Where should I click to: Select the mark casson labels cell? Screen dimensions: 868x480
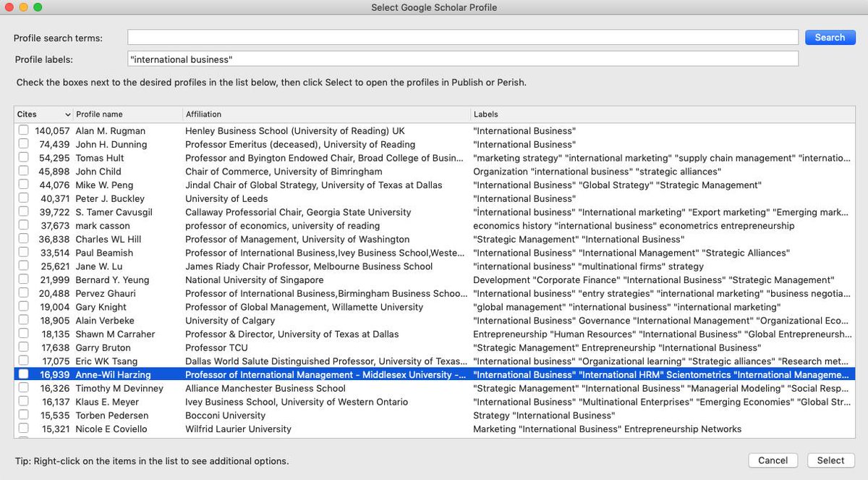pos(634,226)
